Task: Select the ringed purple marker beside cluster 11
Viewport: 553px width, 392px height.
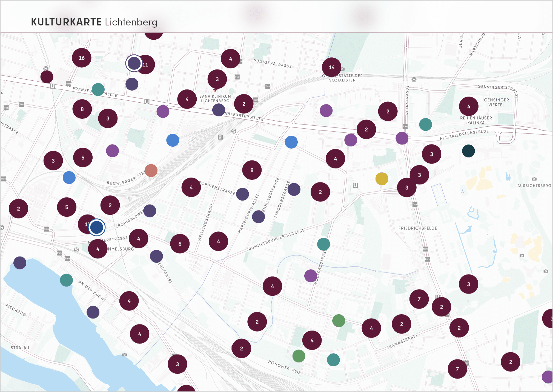Action: [134, 63]
